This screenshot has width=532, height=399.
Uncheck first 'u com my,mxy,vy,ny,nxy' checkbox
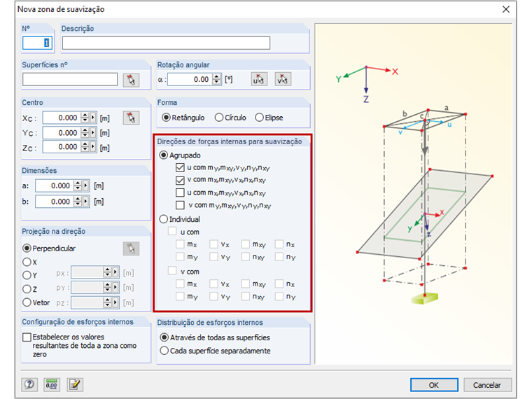pos(180,167)
